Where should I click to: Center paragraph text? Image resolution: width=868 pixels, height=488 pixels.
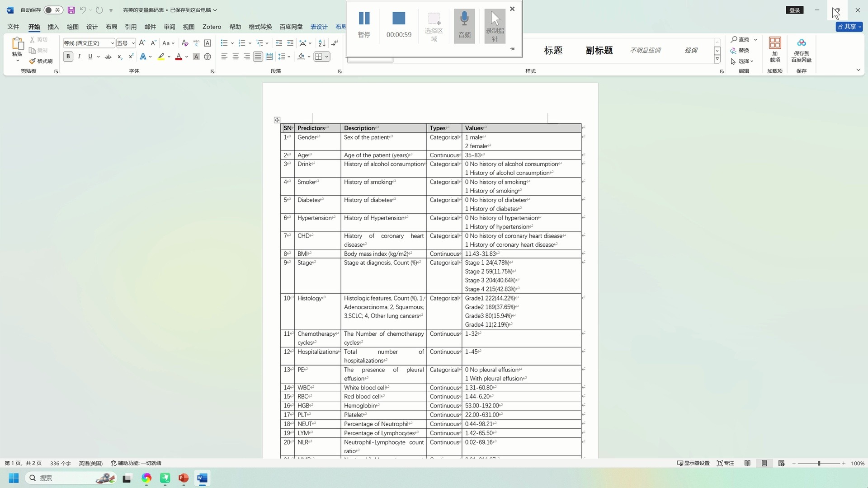coord(236,56)
